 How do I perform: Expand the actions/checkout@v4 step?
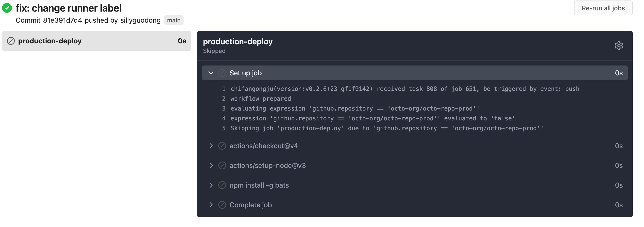pos(211,146)
